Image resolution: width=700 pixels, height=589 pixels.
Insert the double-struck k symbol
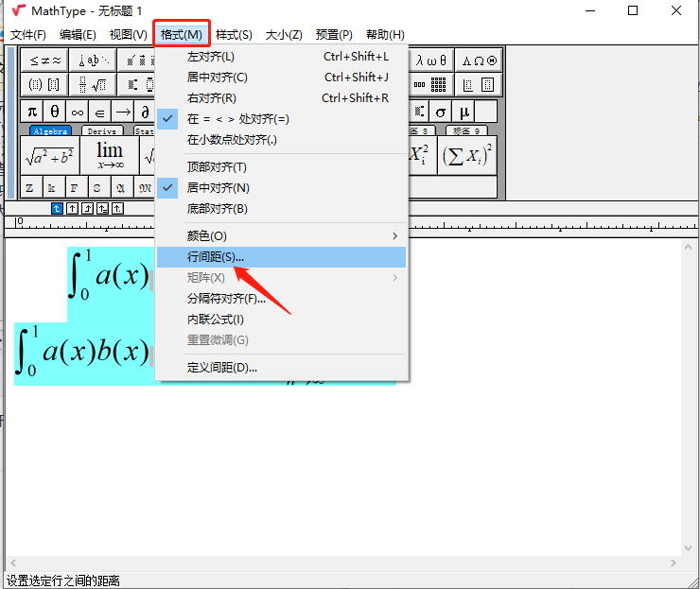coord(52,188)
